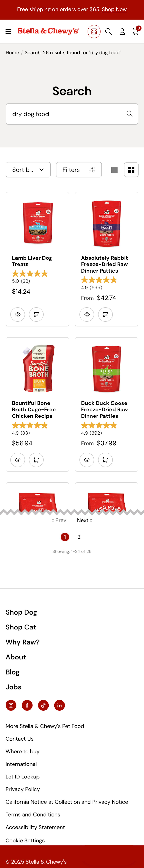The image size is (144, 868).
Task: Click the store locator icon in header
Action: pos(94,31)
